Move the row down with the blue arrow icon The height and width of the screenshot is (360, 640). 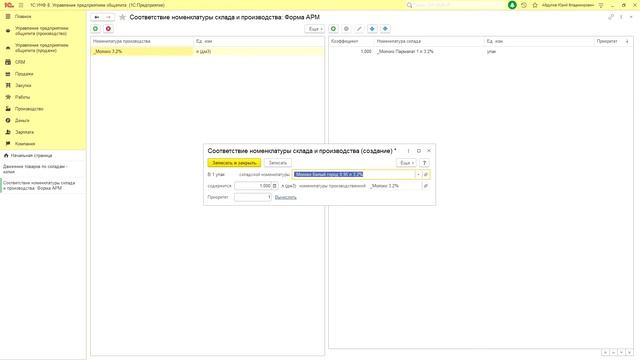tap(385, 29)
